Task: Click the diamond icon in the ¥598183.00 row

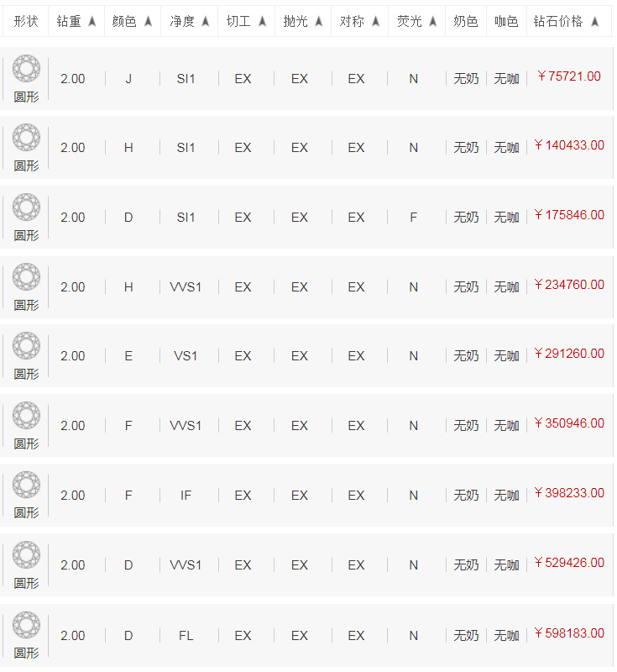Action: click(x=26, y=626)
